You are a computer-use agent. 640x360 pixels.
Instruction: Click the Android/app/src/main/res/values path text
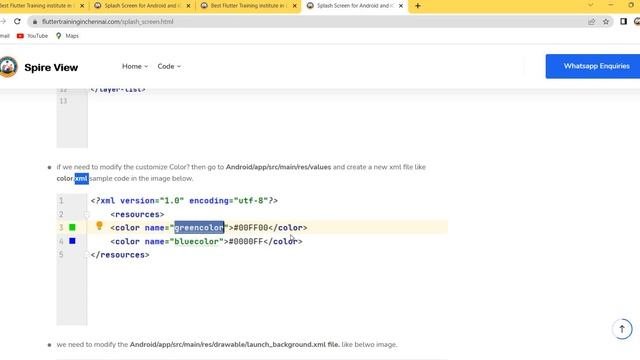coord(278,167)
